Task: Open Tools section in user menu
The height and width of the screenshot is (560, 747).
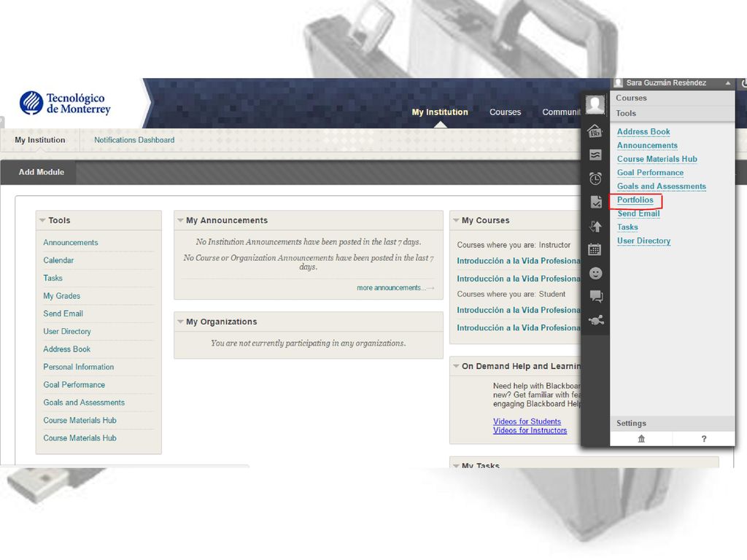Action: [672, 113]
